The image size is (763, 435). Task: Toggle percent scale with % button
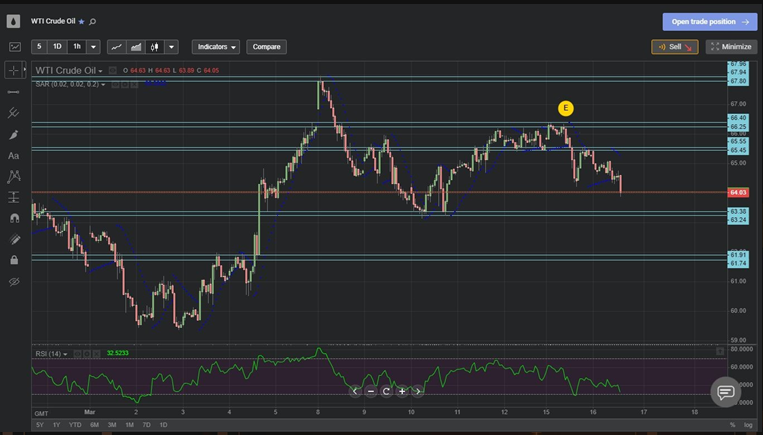tap(732, 425)
